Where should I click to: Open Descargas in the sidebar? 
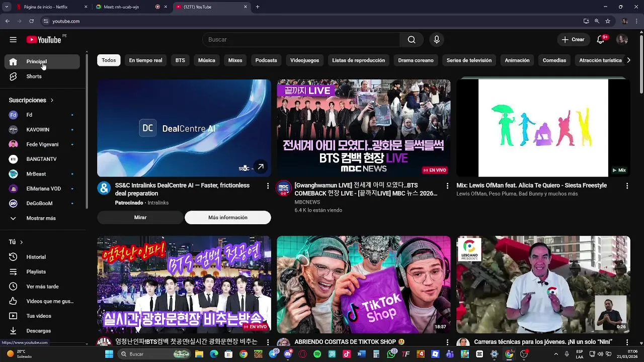pos(42,331)
